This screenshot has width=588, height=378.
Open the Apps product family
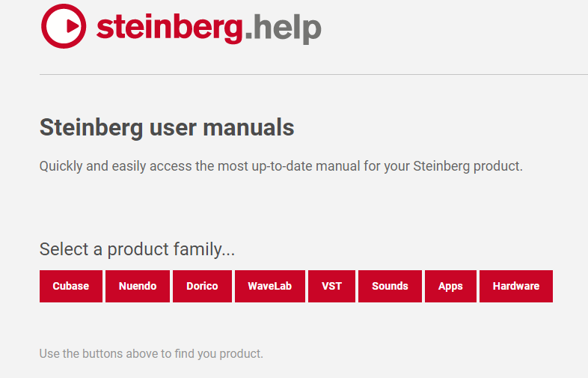(x=450, y=286)
